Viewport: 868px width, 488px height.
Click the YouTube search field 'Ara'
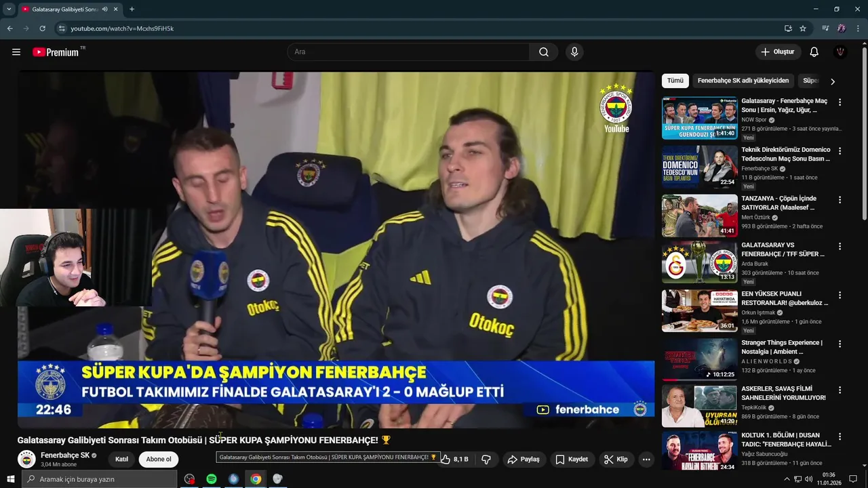pyautogui.click(x=408, y=52)
